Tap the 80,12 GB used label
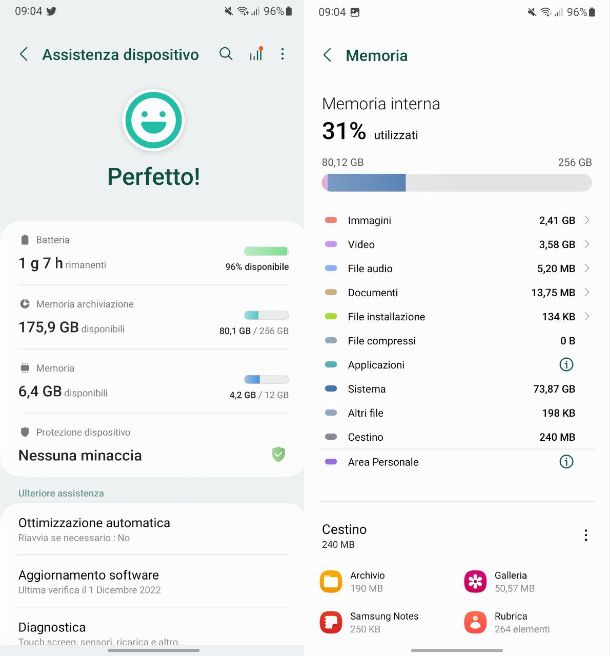 click(343, 162)
